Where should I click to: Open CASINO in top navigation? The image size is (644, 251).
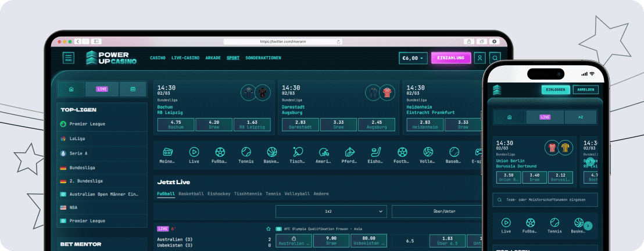point(158,58)
